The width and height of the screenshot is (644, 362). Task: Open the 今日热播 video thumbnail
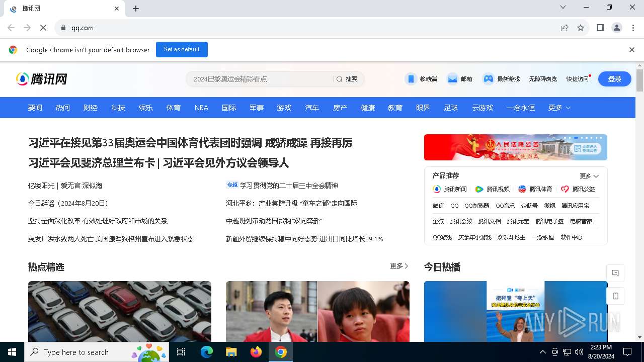click(x=516, y=311)
